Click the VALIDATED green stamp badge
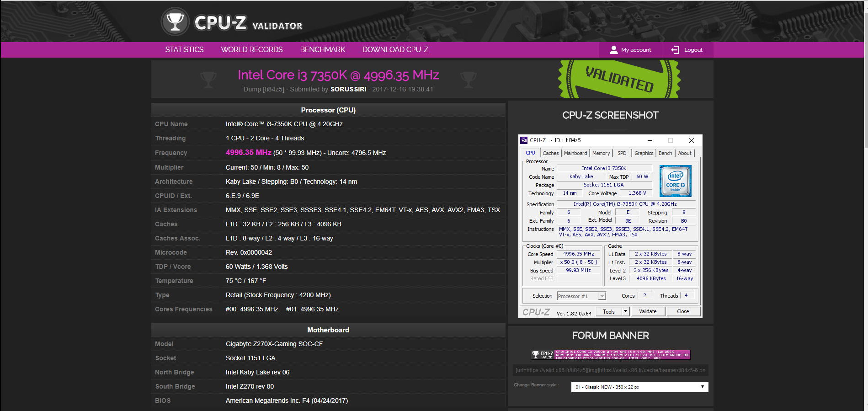The width and height of the screenshot is (868, 411). (619, 79)
